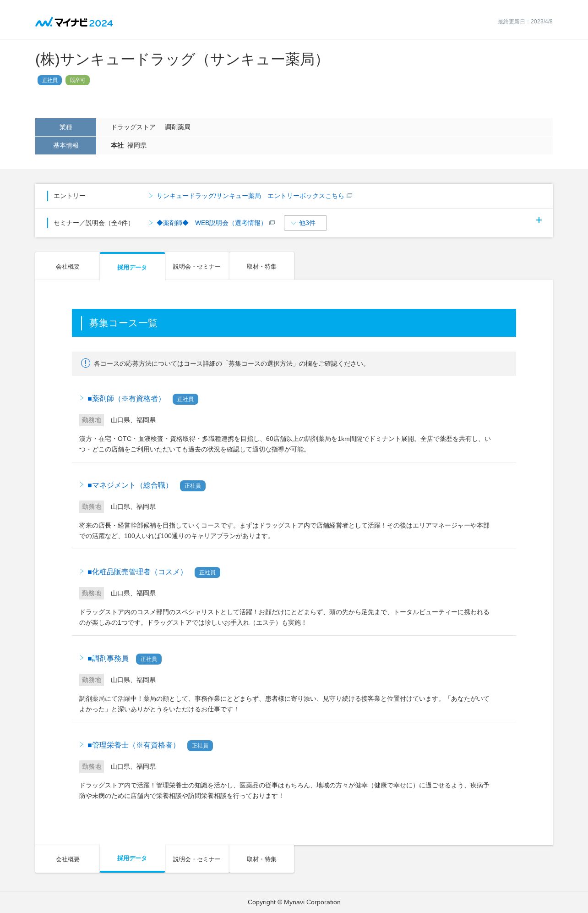Click the arrow before ■調剤事務員 course

82,658
